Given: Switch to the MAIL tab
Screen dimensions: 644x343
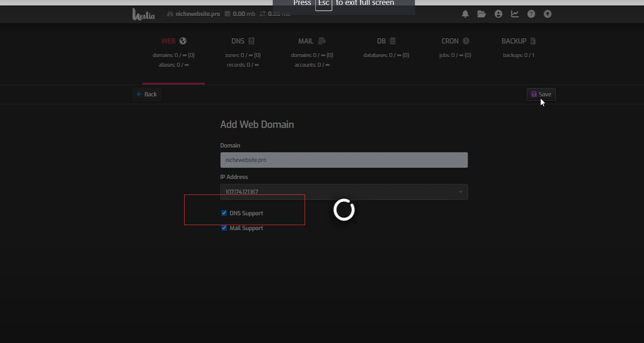Looking at the screenshot, I should tap(312, 41).
